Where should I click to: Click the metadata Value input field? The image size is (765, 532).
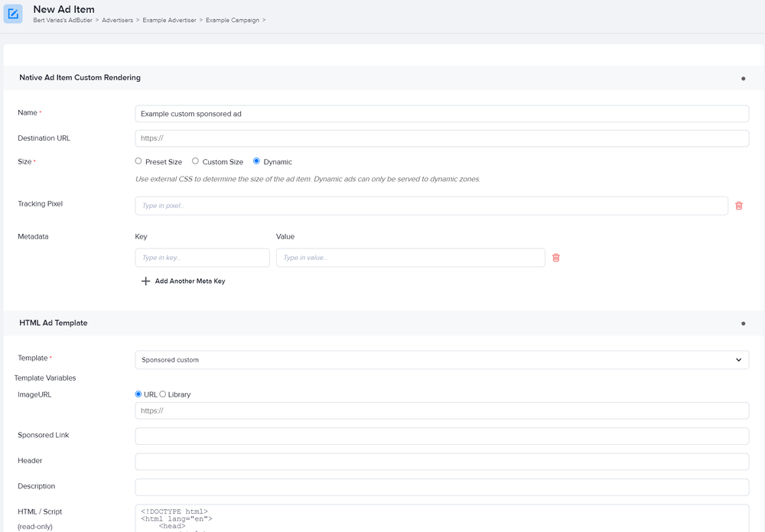click(x=410, y=258)
